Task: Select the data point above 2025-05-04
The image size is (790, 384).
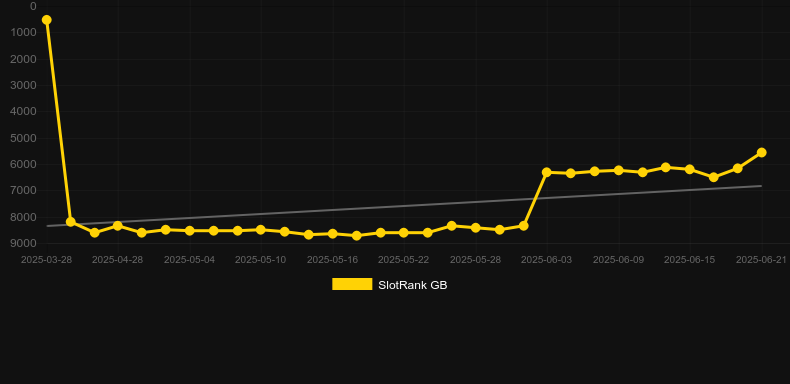Action: (x=189, y=230)
